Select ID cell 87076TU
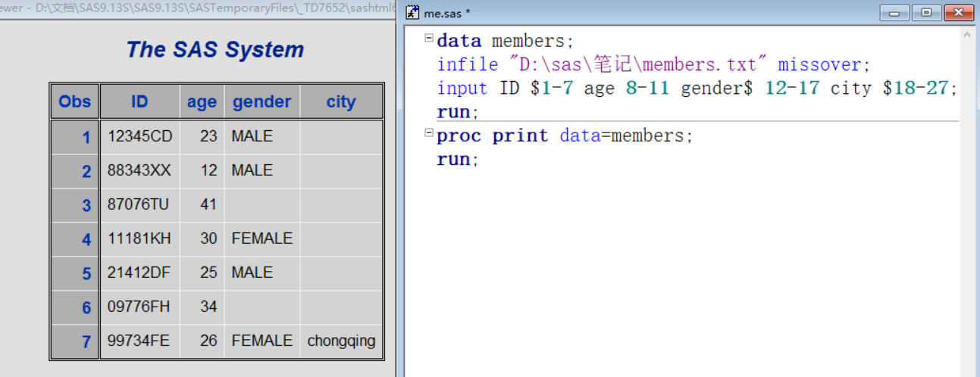This screenshot has height=377, width=980. tap(139, 205)
